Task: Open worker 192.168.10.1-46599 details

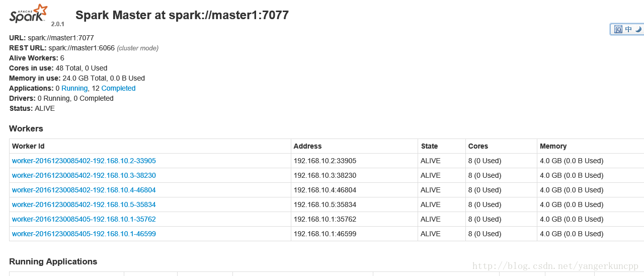Action: pyautogui.click(x=84, y=234)
